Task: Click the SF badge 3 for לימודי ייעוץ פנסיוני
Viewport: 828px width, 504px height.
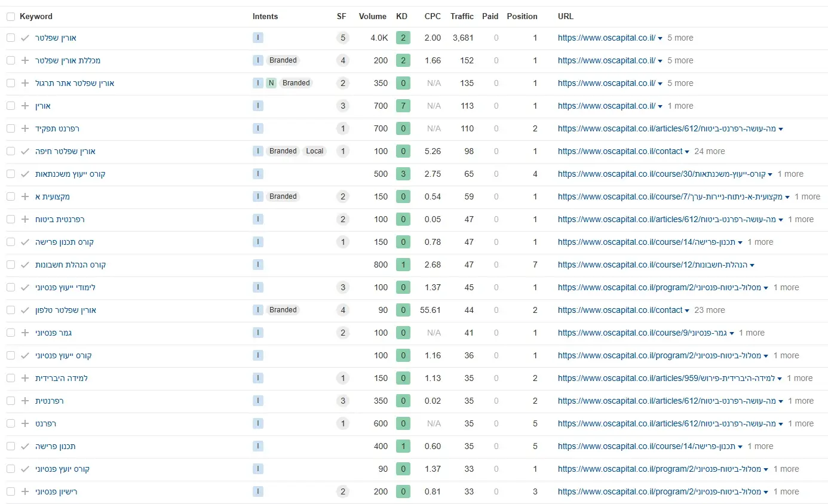Action: click(342, 287)
